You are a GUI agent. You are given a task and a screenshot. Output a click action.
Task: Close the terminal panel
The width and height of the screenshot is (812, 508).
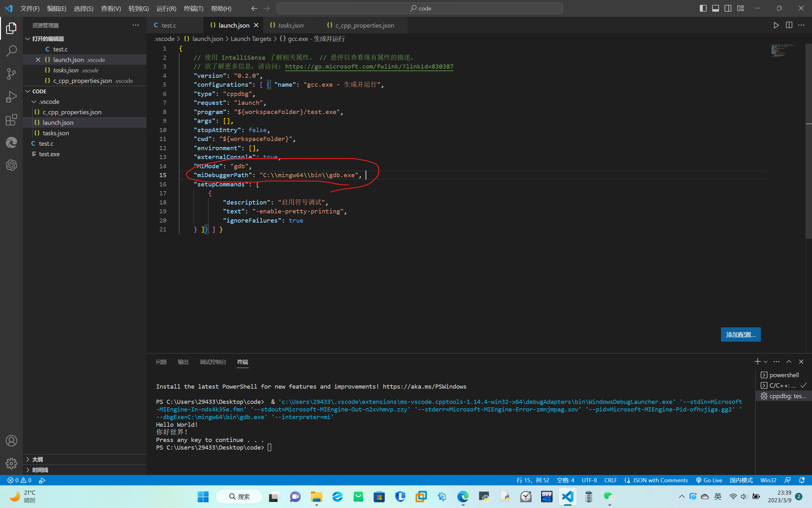click(801, 362)
